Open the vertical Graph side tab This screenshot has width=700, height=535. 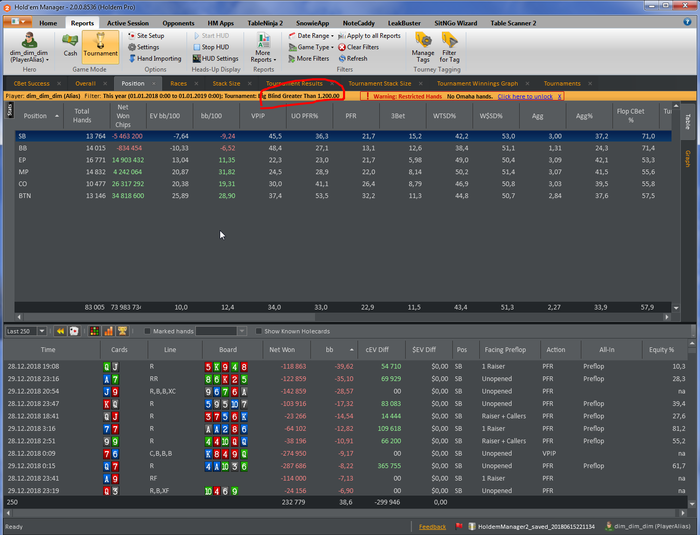click(688, 159)
